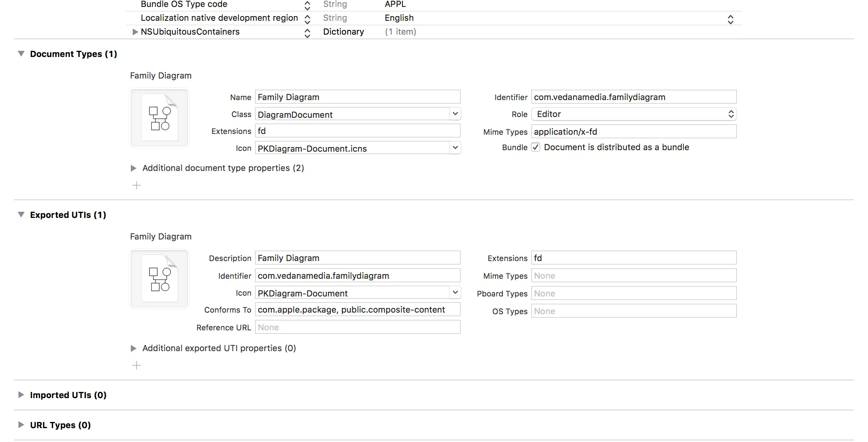Click the Exported UTIs document icon well
The height and width of the screenshot is (442, 868).
(159, 279)
